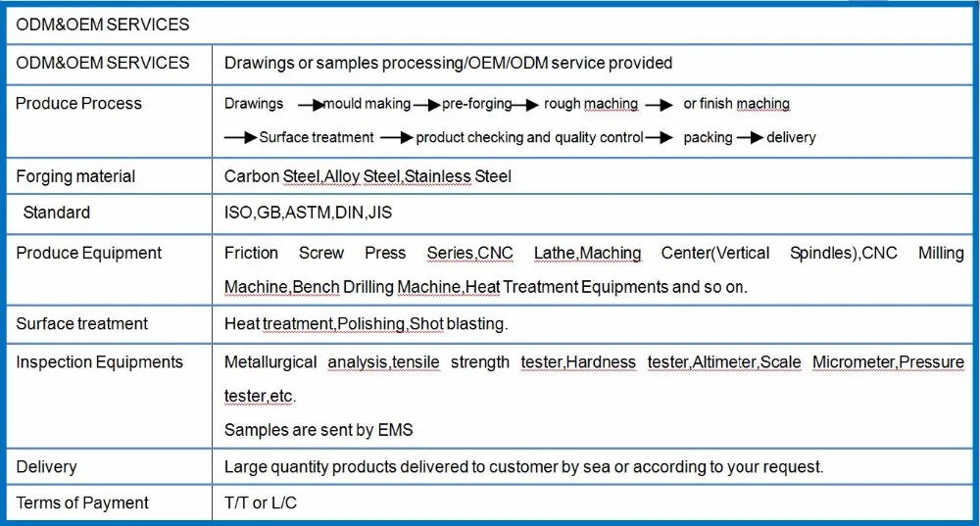980x526 pixels.
Task: Click the Terms of Payment label
Action: [82, 502]
